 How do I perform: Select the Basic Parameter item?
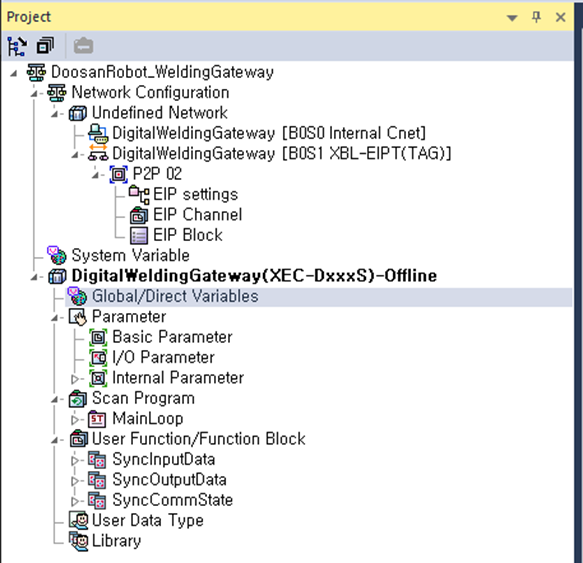pos(173,337)
